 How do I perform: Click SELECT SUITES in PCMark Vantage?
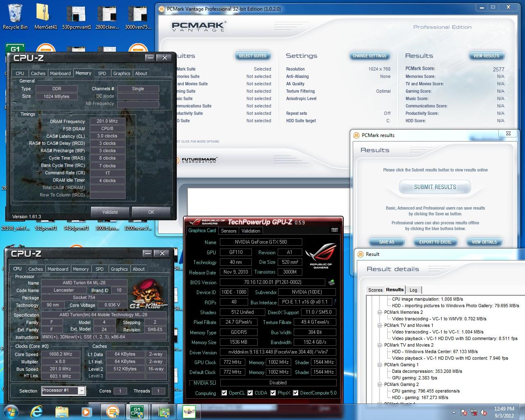click(252, 56)
